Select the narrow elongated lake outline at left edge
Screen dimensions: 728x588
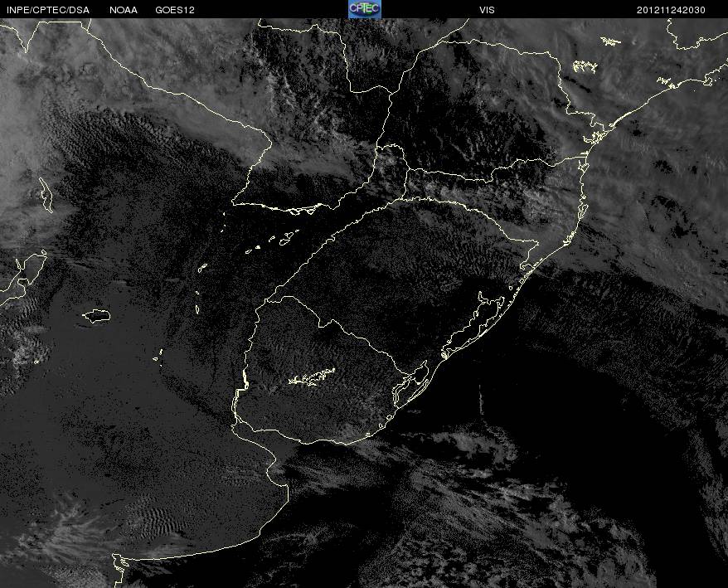[x=46, y=195]
